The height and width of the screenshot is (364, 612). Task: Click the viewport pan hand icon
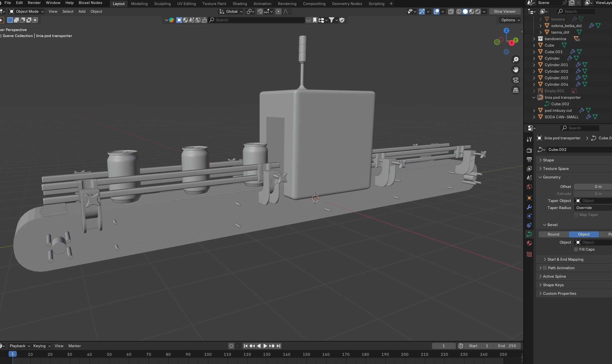tap(516, 70)
